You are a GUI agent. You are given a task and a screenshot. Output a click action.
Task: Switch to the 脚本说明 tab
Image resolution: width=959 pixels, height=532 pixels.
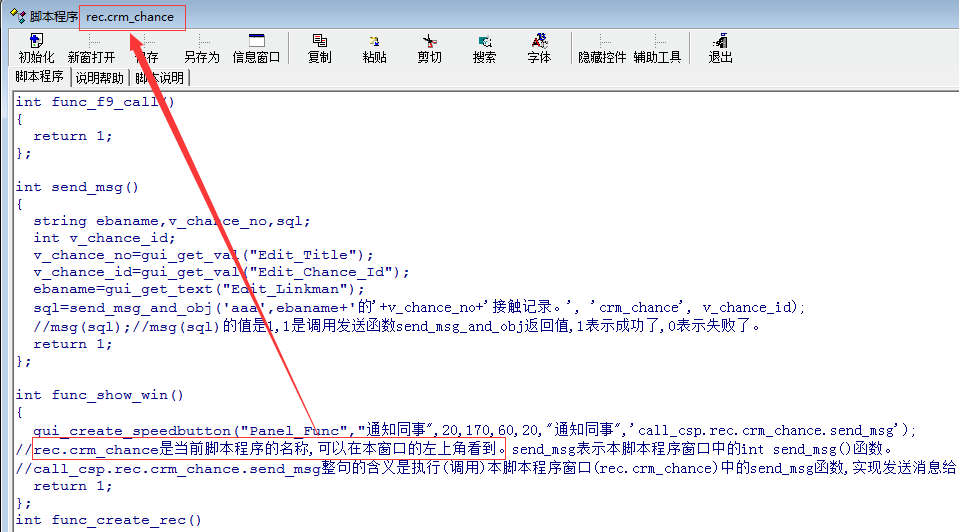coord(160,77)
